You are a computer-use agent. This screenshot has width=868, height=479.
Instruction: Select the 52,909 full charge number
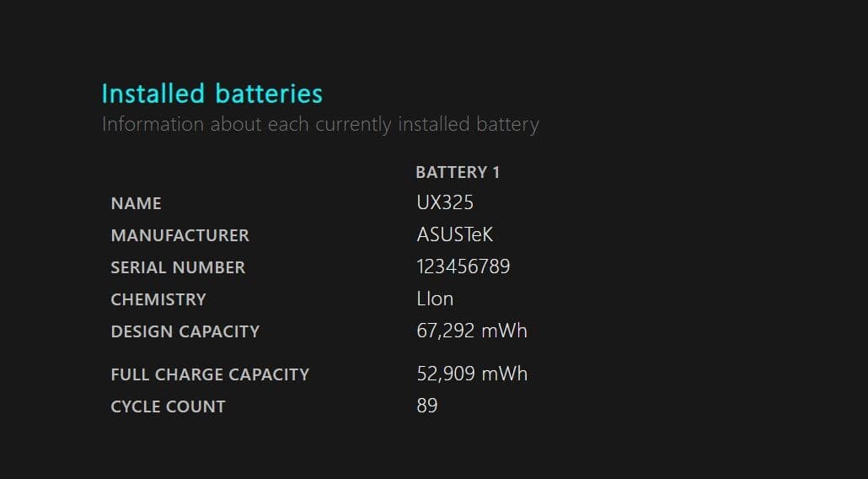pyautogui.click(x=446, y=374)
